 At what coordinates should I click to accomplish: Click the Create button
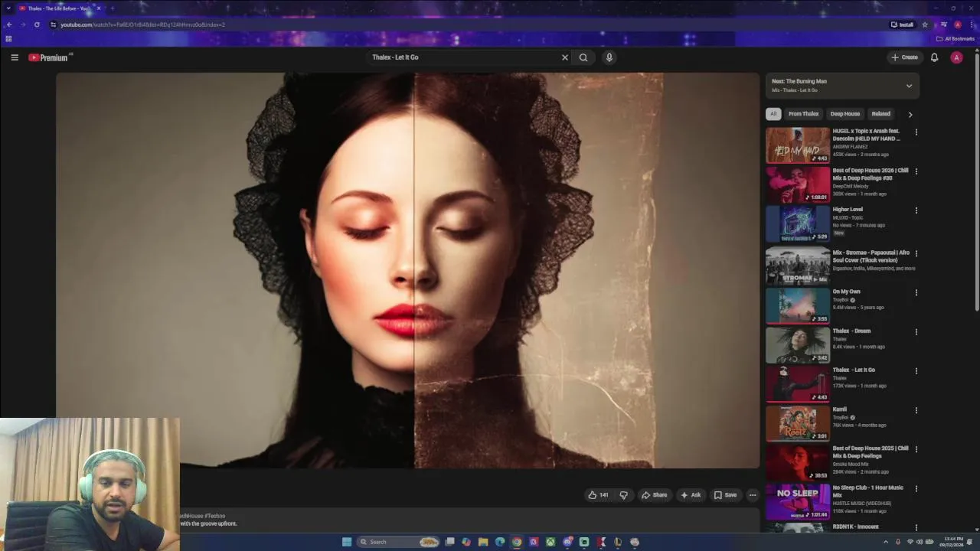coord(904,57)
